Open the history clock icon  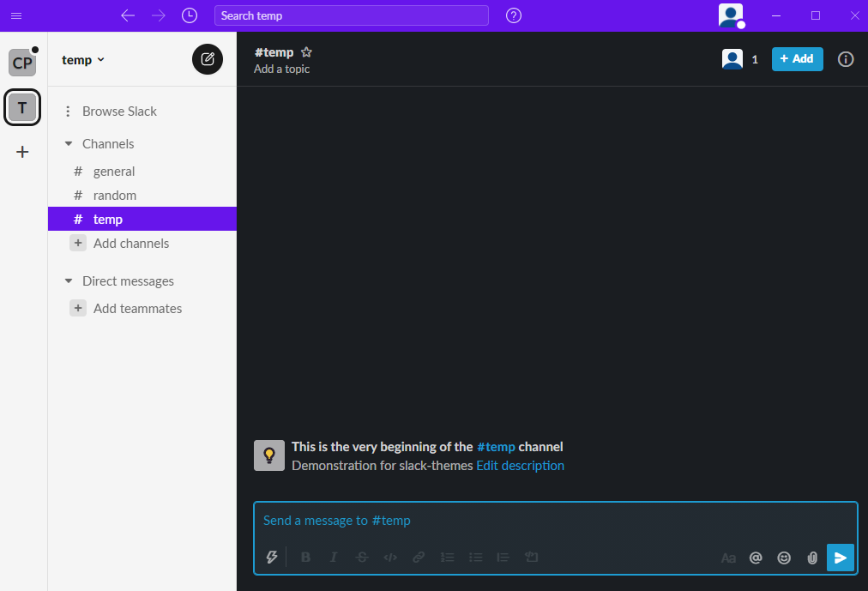pyautogui.click(x=190, y=15)
